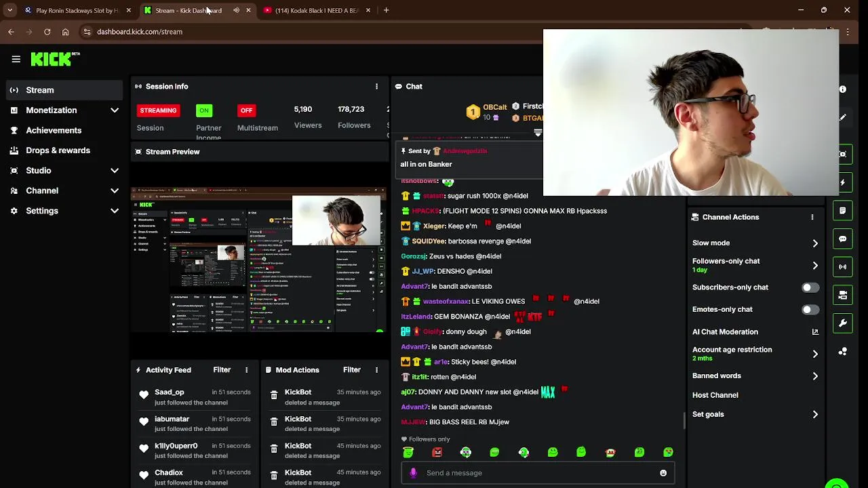Image resolution: width=868 pixels, height=488 pixels.
Task: Open Followers-only chat chevron
Action: tap(815, 266)
